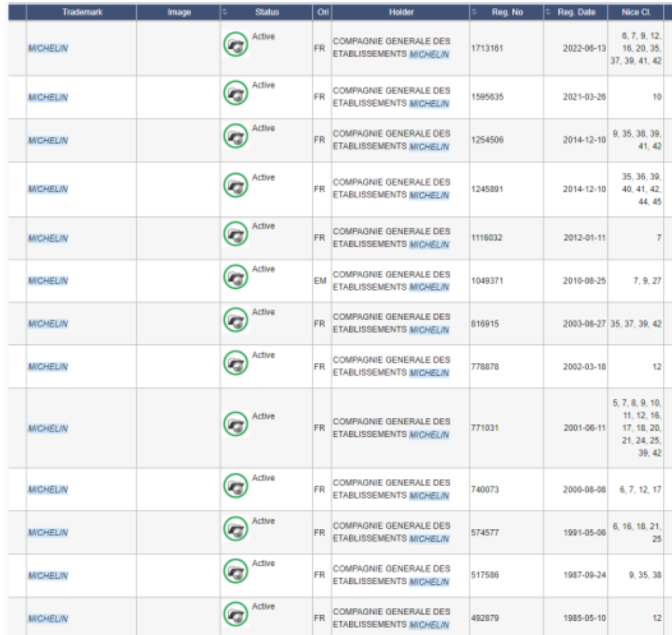Click the registration date 2001-06-11

click(584, 428)
